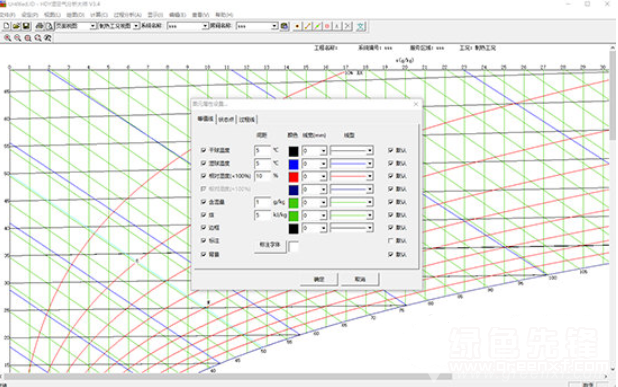Select the state point dot tool icon
The image size is (618, 387).
coord(297,26)
